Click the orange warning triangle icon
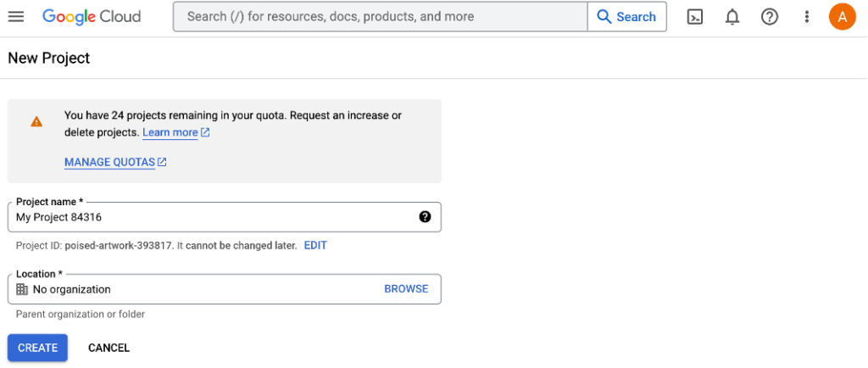 36,122
